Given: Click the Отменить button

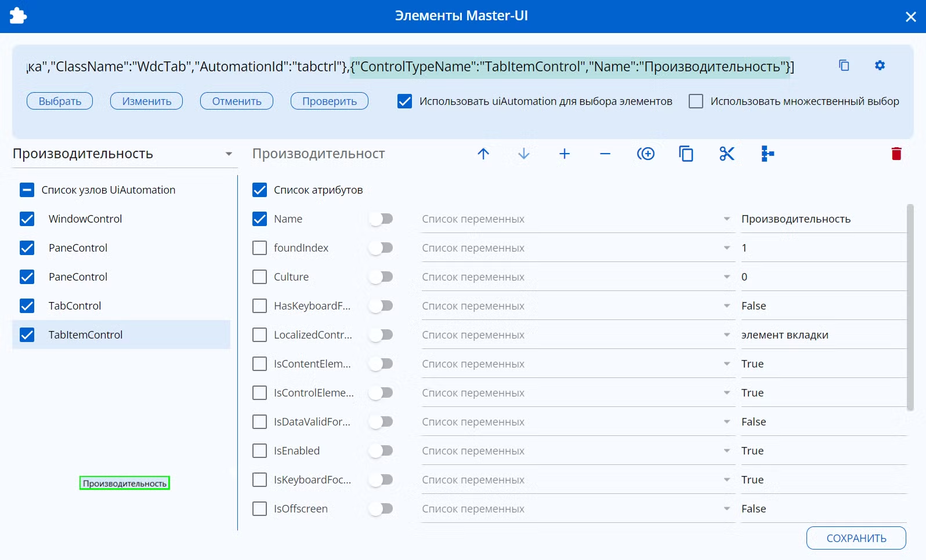Looking at the screenshot, I should (237, 101).
